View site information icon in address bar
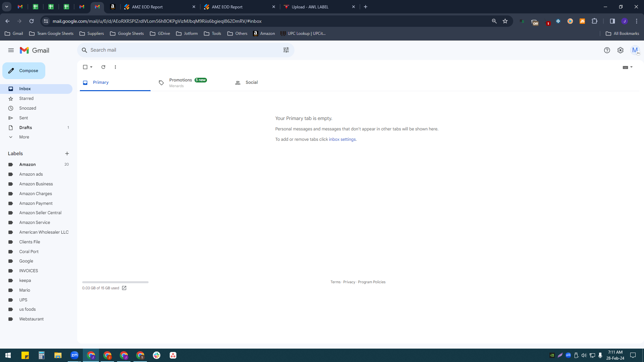The height and width of the screenshot is (362, 644). click(x=46, y=21)
